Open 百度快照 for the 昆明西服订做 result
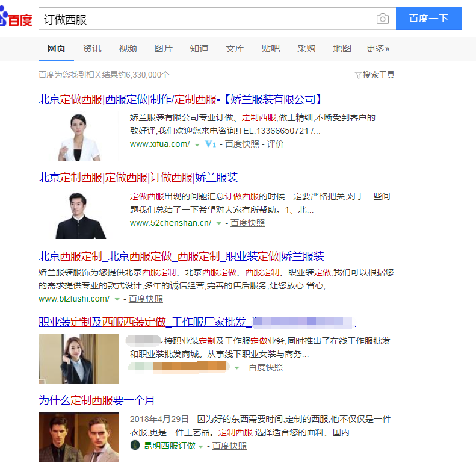 click(x=229, y=446)
